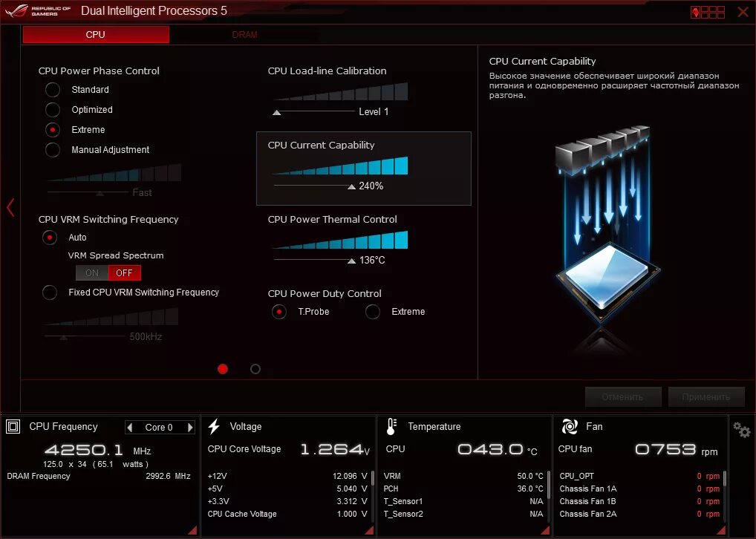Switch to previous core with left arrow
This screenshot has height=539, width=756.
tap(129, 427)
